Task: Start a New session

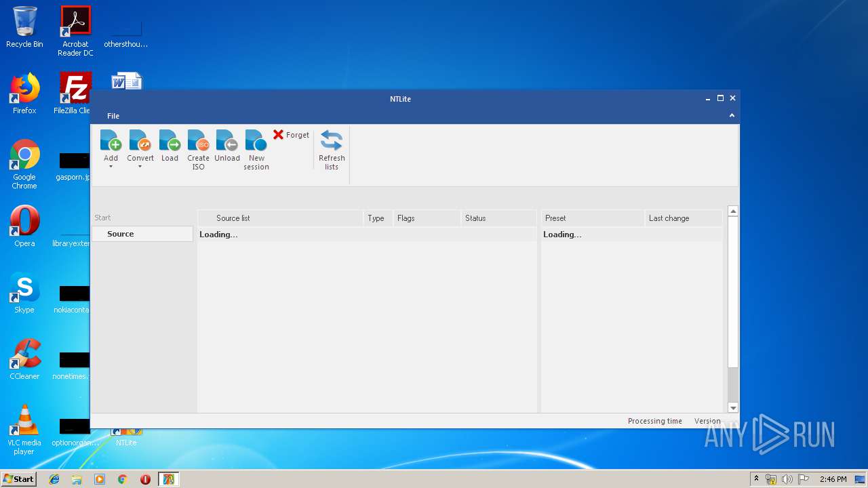Action: (256, 150)
